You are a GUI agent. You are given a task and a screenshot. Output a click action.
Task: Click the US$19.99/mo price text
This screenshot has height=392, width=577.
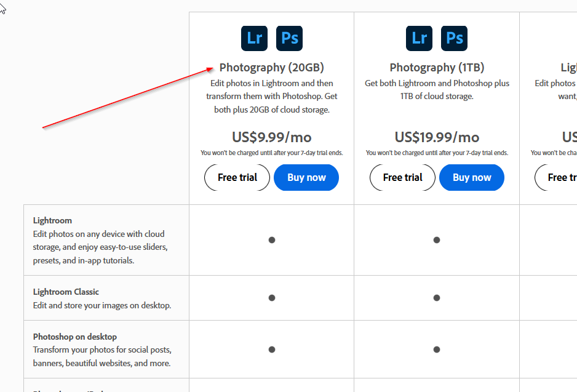437,137
